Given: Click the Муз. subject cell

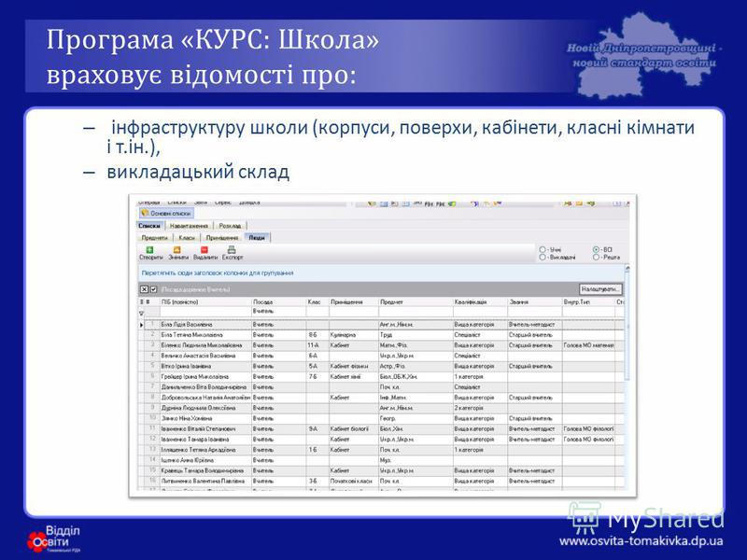Looking at the screenshot, I should coord(416,460).
